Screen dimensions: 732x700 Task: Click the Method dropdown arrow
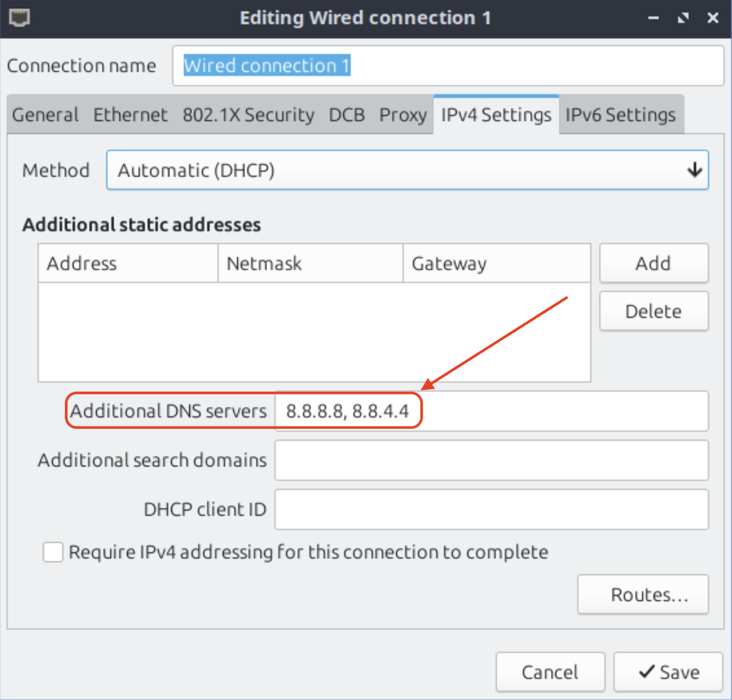click(x=694, y=170)
